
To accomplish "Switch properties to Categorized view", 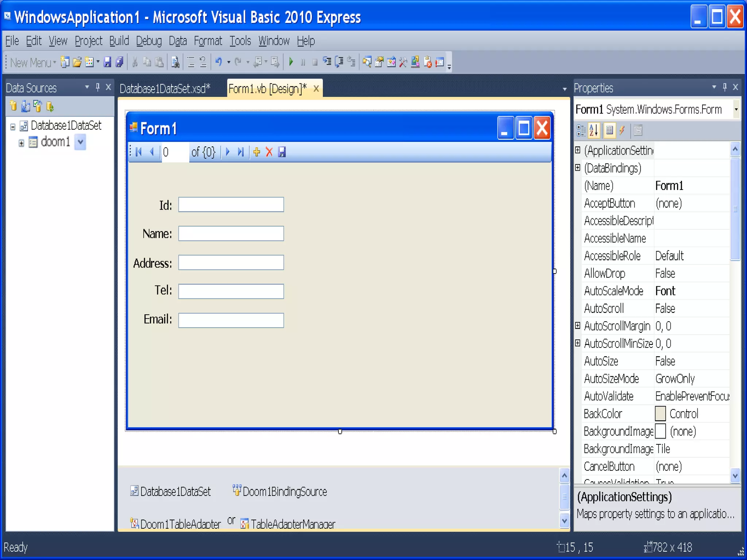I will 581,131.
